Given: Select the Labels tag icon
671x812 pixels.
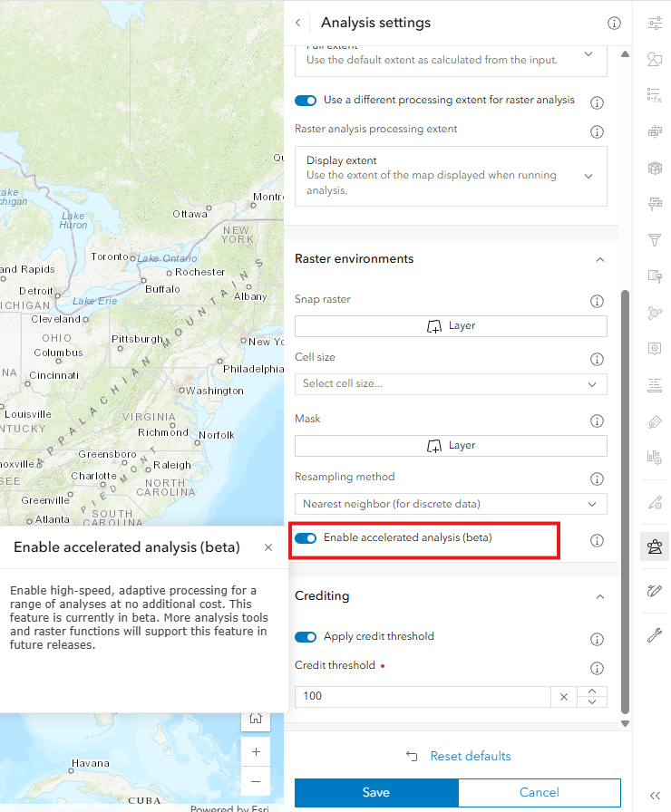Looking at the screenshot, I should pos(655,421).
